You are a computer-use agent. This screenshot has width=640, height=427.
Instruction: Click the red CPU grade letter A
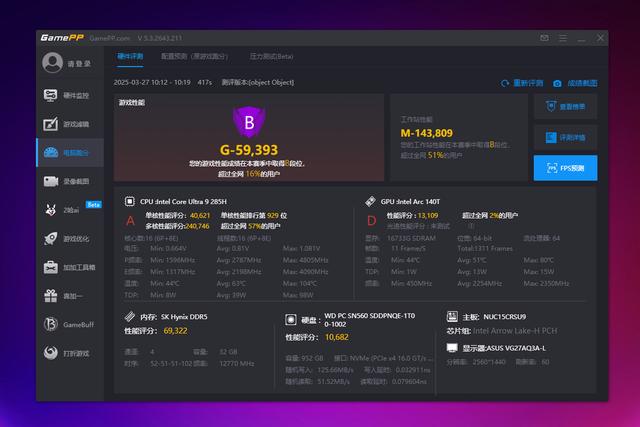pyautogui.click(x=130, y=221)
